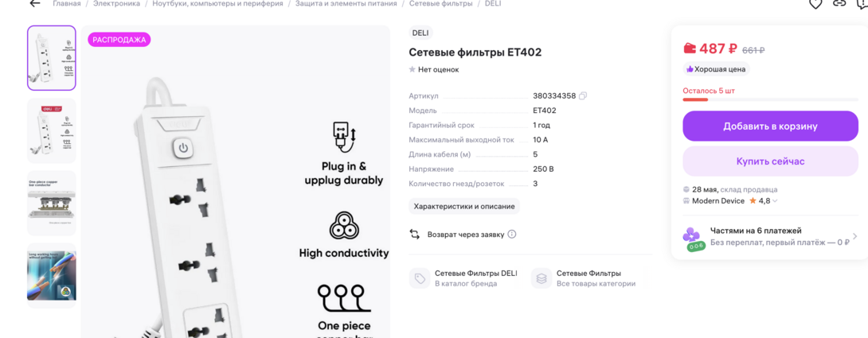Click article value 380334358
The width and height of the screenshot is (868, 338).
[555, 95]
